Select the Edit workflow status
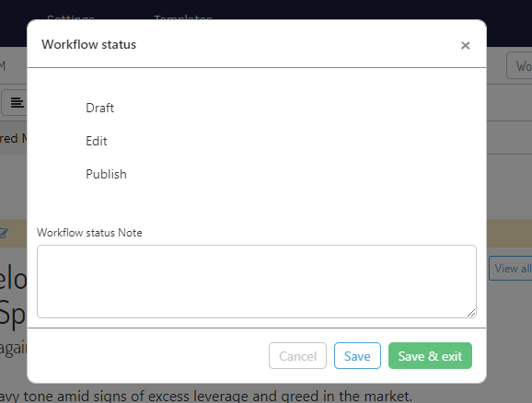The image size is (532, 403). (97, 141)
